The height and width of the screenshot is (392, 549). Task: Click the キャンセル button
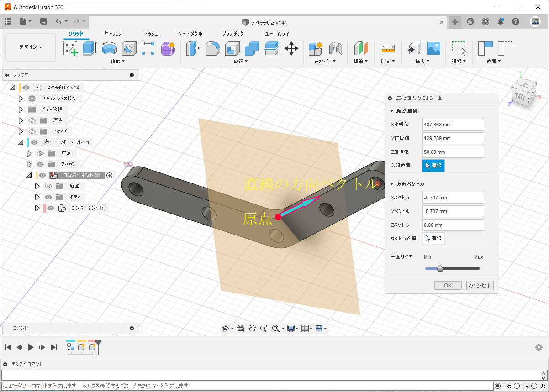(480, 285)
